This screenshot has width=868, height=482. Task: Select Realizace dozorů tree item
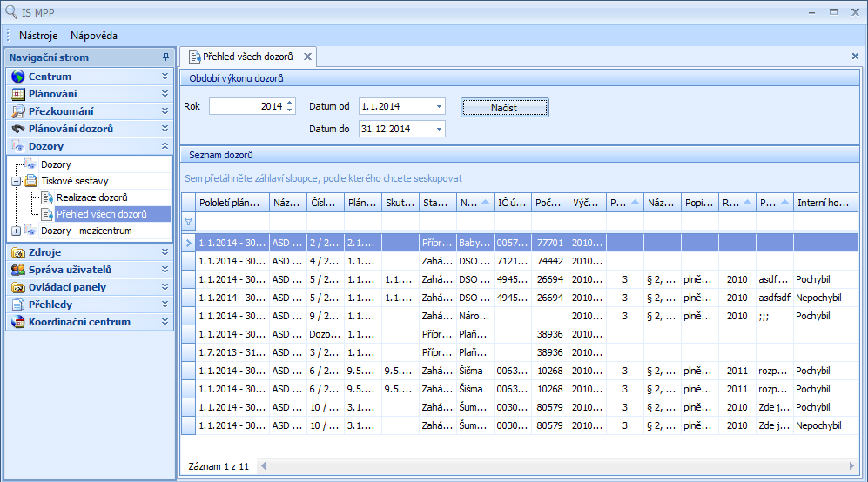pos(92,197)
